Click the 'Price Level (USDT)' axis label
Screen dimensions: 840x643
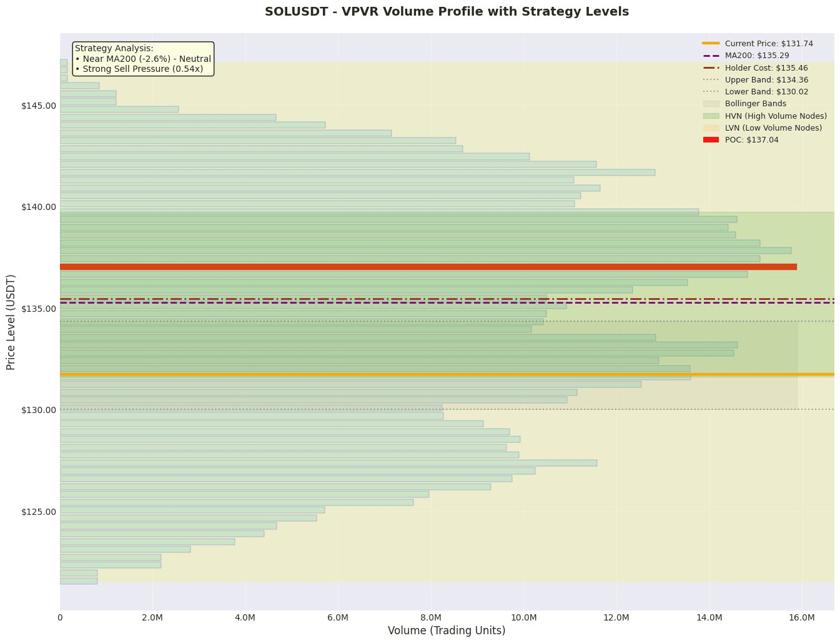pyautogui.click(x=11, y=321)
